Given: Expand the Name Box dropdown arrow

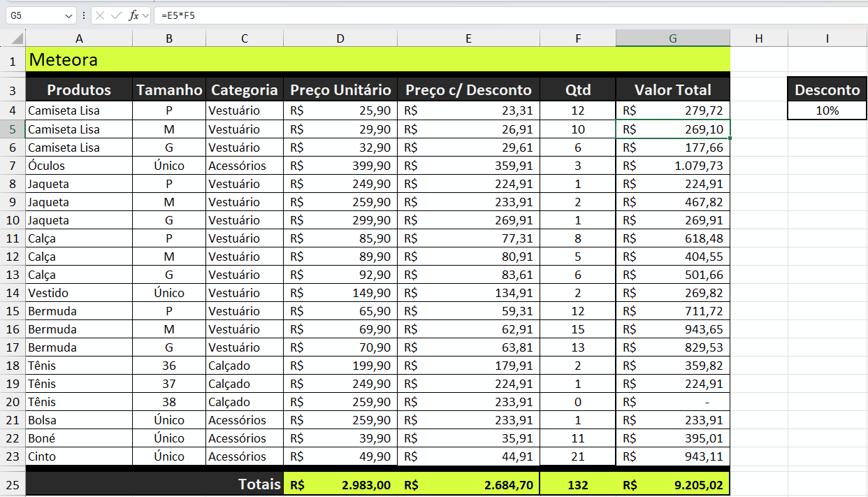Looking at the screenshot, I should [x=68, y=15].
